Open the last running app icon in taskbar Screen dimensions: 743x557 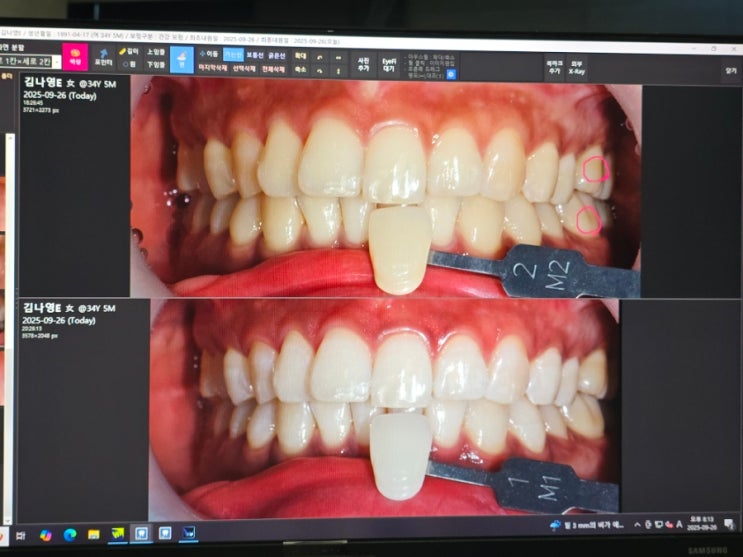pyautogui.click(x=189, y=533)
